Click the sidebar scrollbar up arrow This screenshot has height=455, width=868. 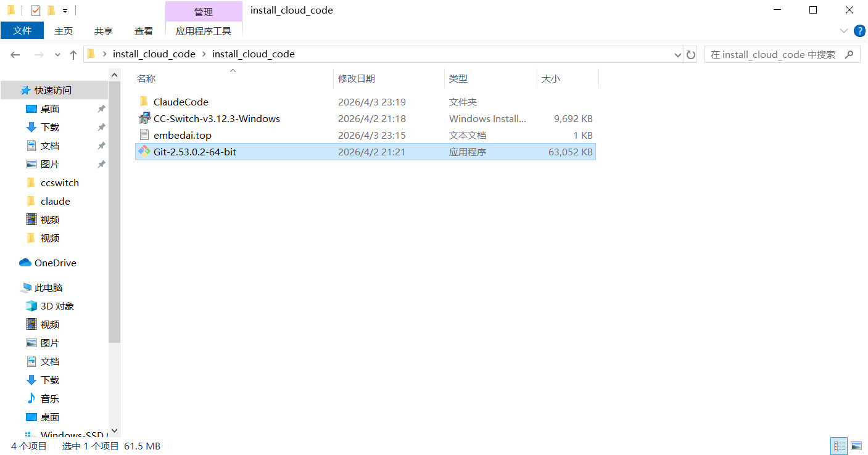(x=114, y=75)
